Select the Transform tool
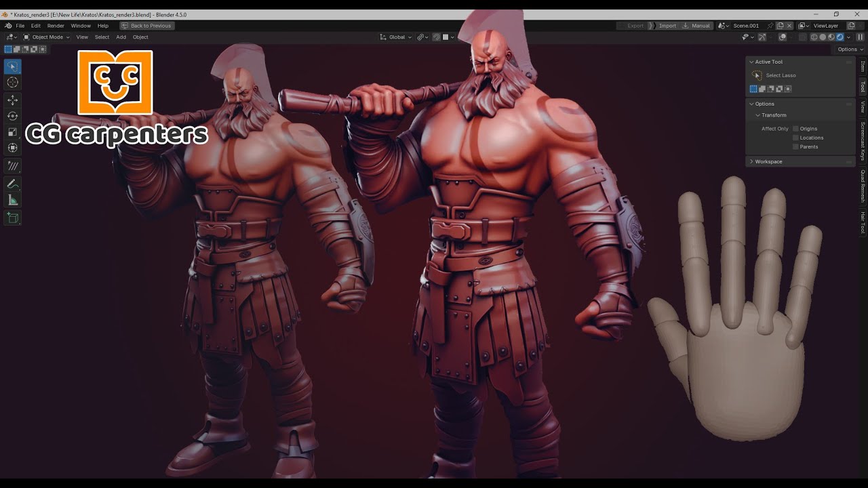 (x=12, y=147)
